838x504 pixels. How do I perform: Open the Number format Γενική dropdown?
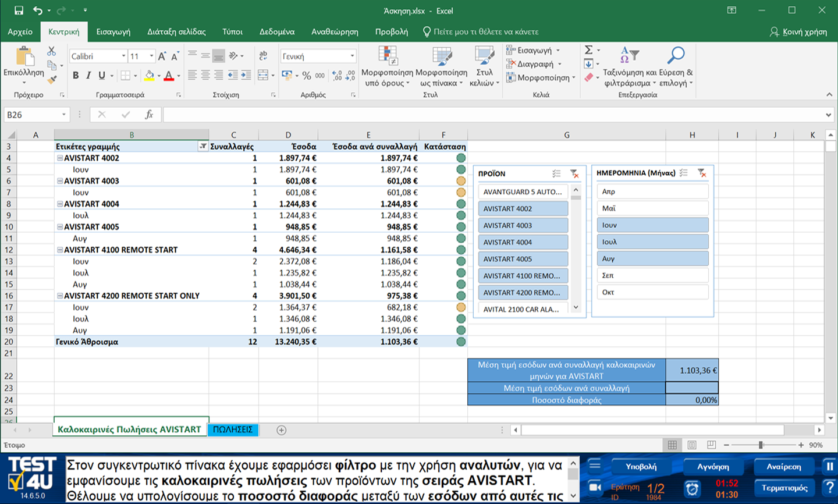tap(352, 56)
